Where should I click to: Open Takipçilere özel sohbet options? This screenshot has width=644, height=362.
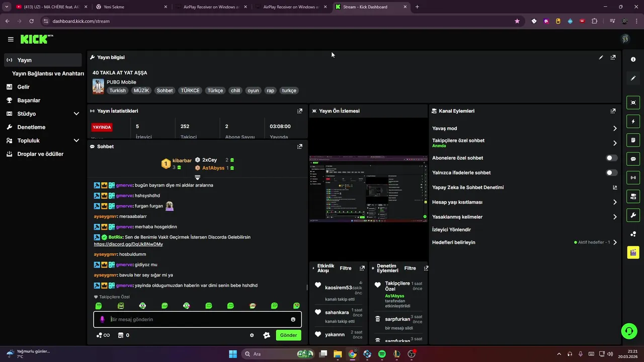coord(615,143)
